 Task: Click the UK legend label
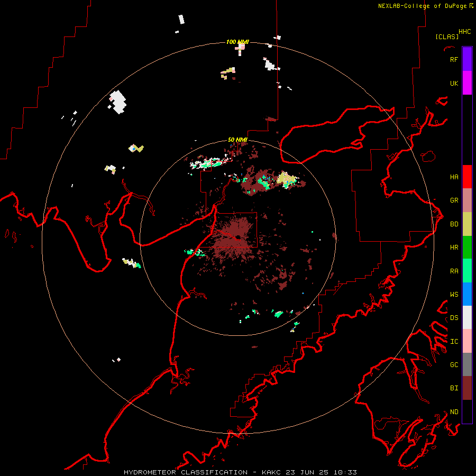pyautogui.click(x=454, y=83)
